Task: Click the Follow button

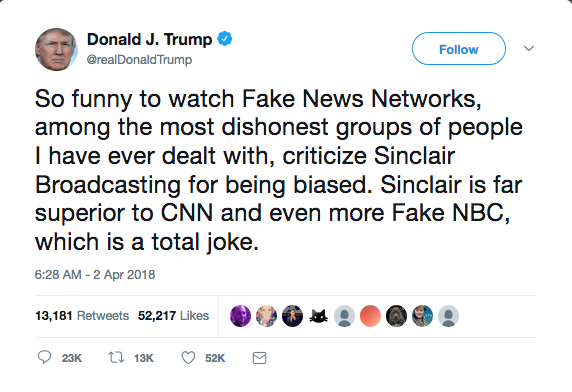Action: pos(459,48)
